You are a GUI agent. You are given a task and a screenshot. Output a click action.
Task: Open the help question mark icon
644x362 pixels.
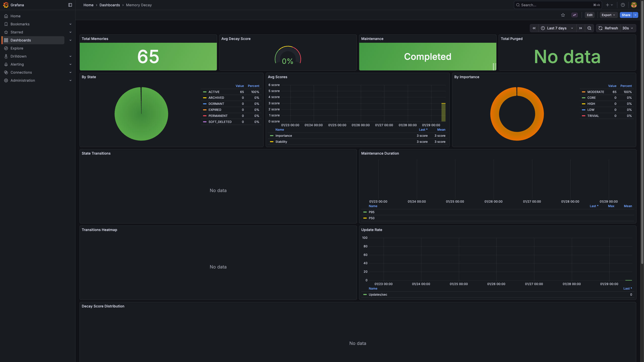click(623, 5)
